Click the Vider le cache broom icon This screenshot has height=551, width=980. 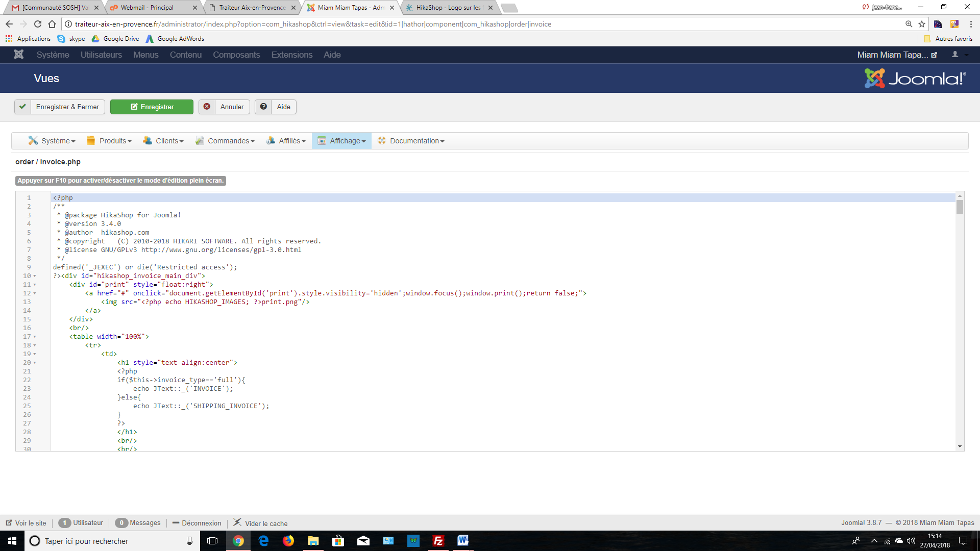(237, 522)
